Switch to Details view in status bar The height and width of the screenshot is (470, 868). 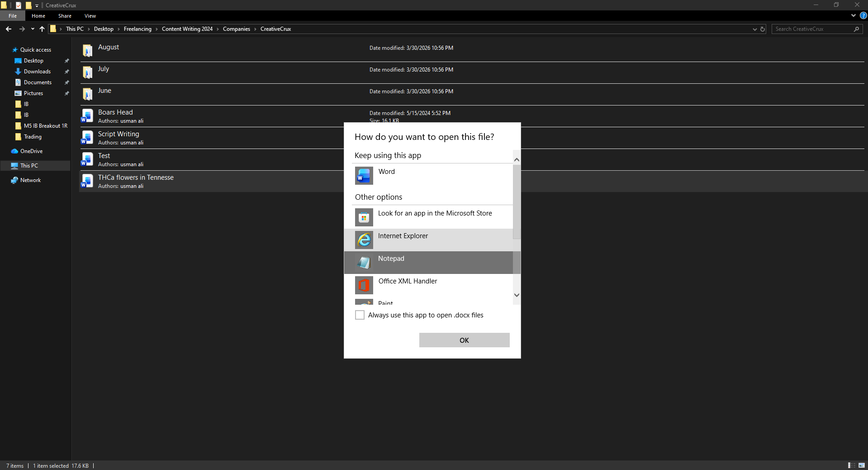[851, 465]
